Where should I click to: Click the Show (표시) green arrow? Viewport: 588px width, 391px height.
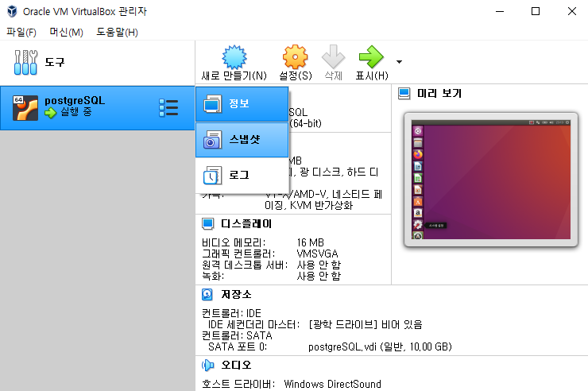371,57
